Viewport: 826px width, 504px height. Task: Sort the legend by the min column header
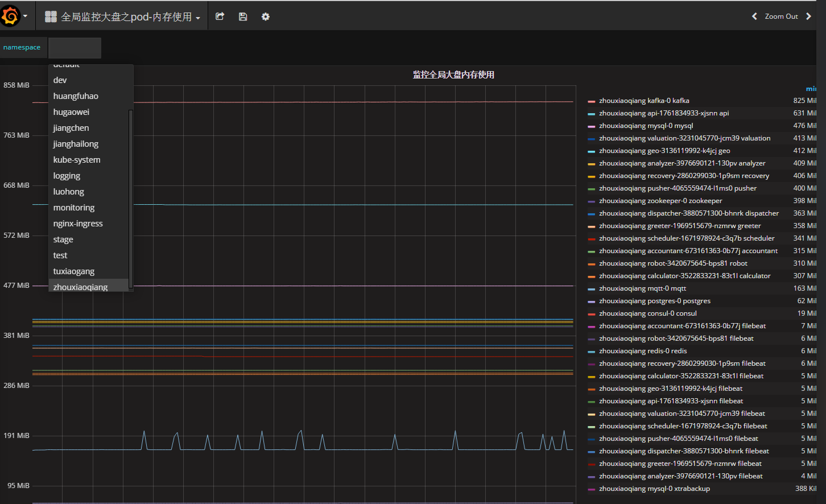pos(811,88)
